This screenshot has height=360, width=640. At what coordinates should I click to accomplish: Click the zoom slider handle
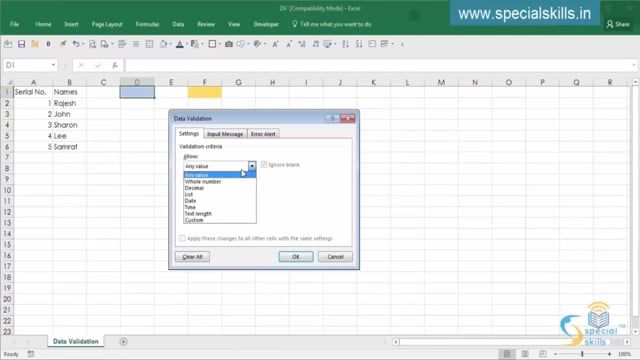click(x=582, y=354)
